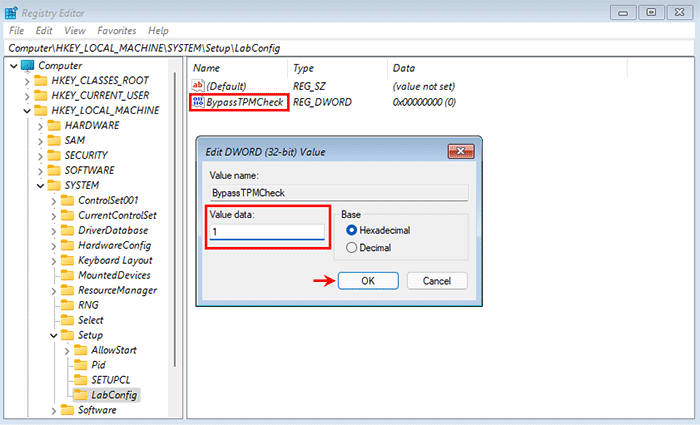Open the Favorites menu

click(x=117, y=31)
